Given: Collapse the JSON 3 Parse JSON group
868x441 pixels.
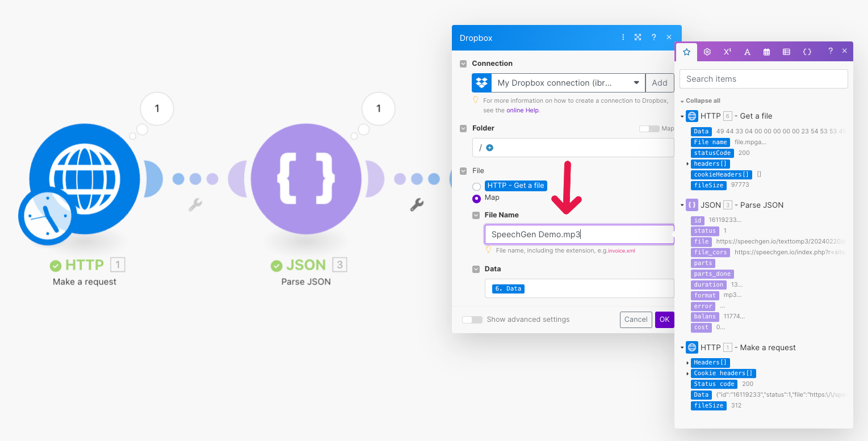Looking at the screenshot, I should coord(682,205).
